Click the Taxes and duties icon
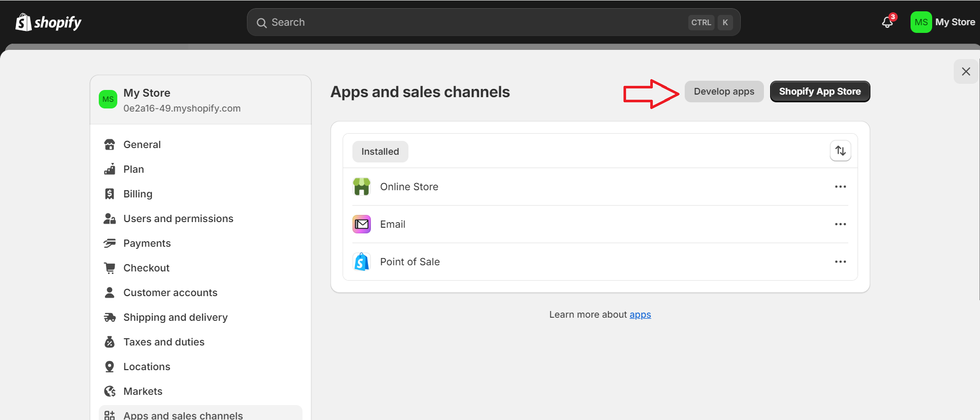 coord(110,342)
